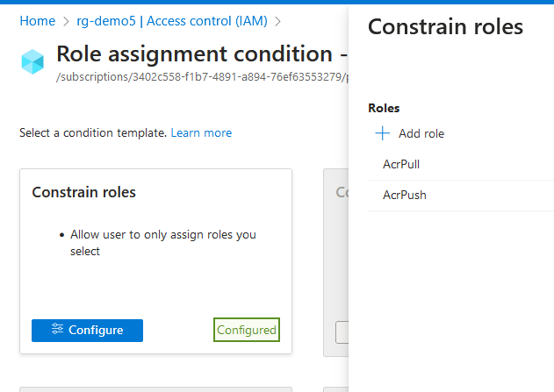Go to the Home breadcrumb link
The height and width of the screenshot is (392, 554).
pyautogui.click(x=38, y=21)
